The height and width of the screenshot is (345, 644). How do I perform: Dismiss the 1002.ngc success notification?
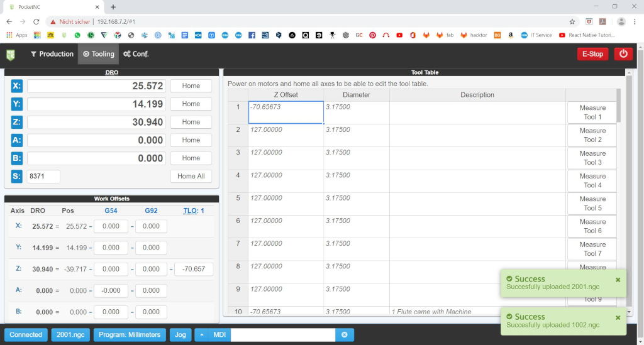coord(618,317)
